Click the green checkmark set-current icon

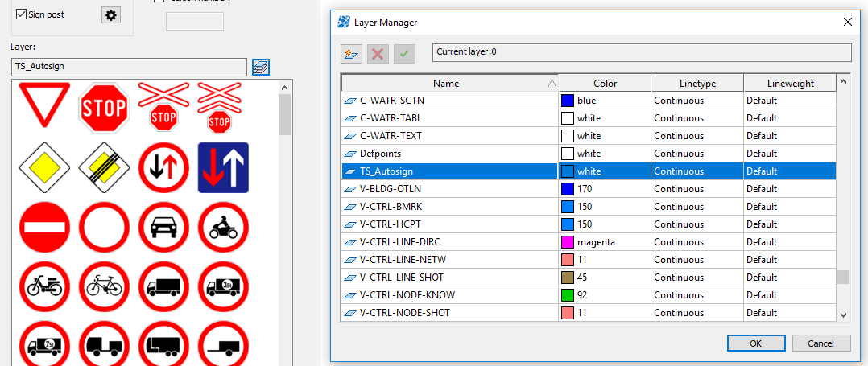(x=404, y=54)
